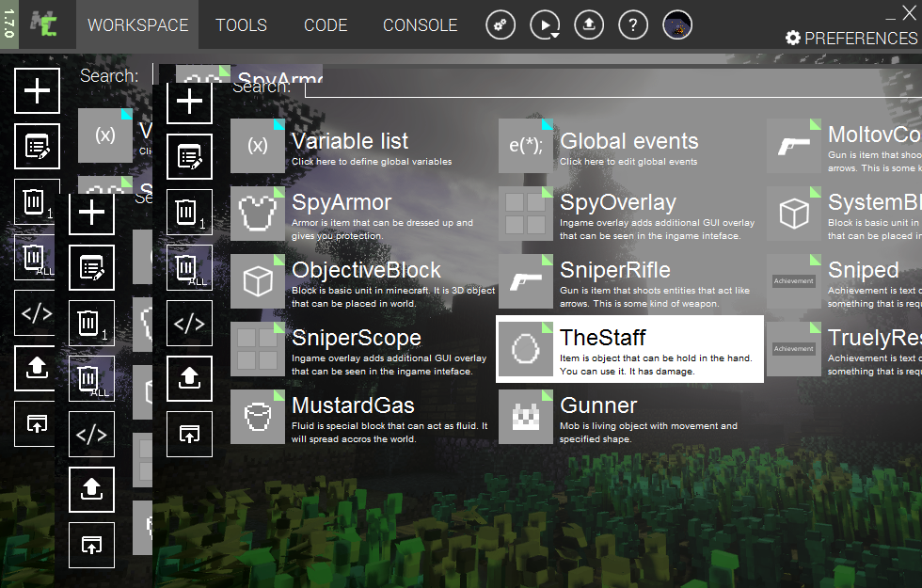This screenshot has width=922, height=588.
Task: Click the round export upload icon in top bar
Action: [x=589, y=25]
